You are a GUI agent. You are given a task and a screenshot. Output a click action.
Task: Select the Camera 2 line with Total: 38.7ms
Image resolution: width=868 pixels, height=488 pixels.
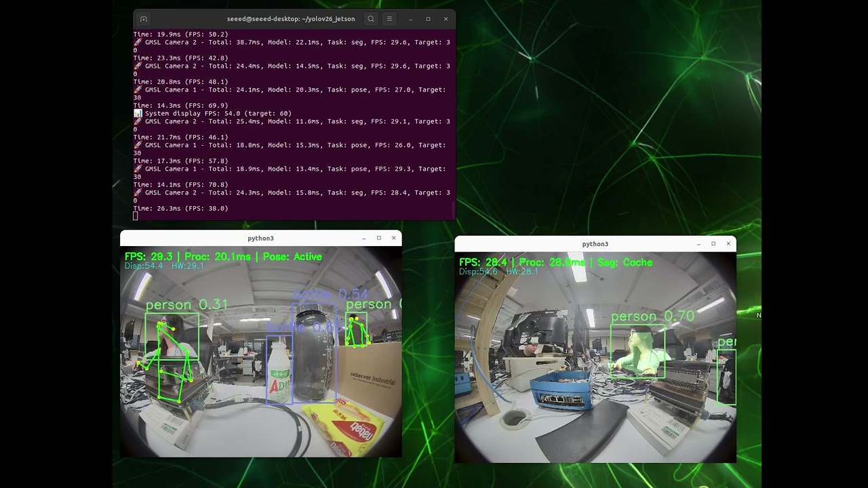coord(292,46)
